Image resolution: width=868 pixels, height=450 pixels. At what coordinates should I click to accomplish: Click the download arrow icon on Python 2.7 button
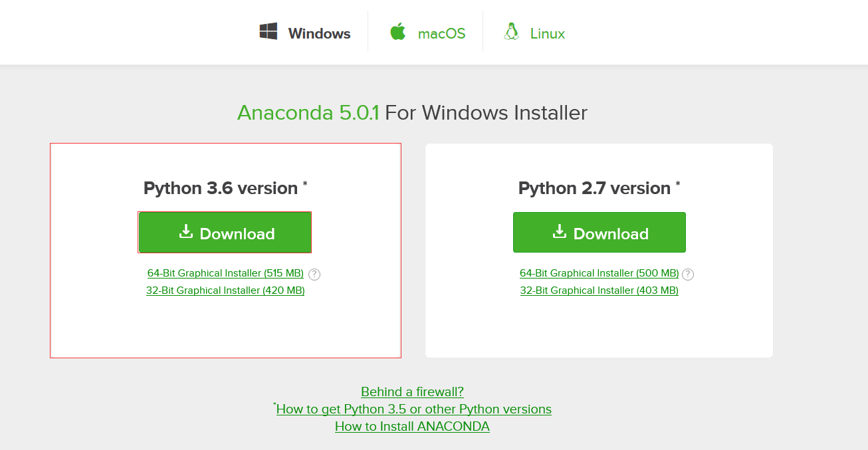coord(559,233)
